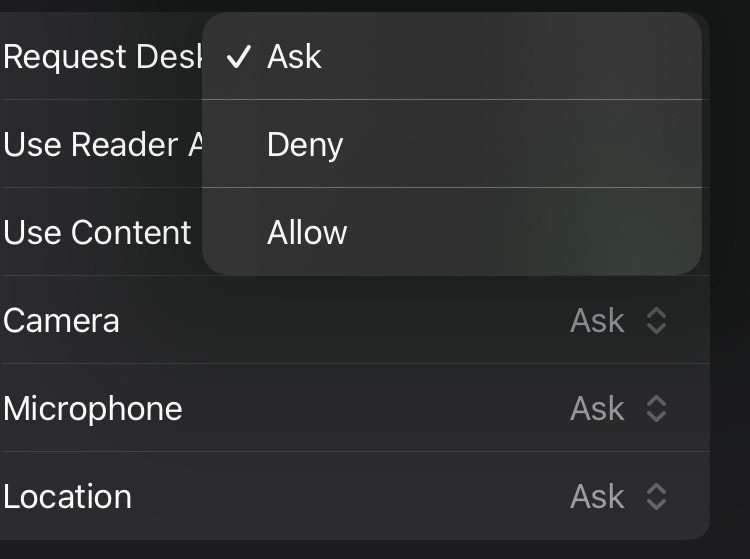Viewport: 750px width, 559px height.
Task: Open the Camera permission dropdown showing Ask
Action: 598,321
